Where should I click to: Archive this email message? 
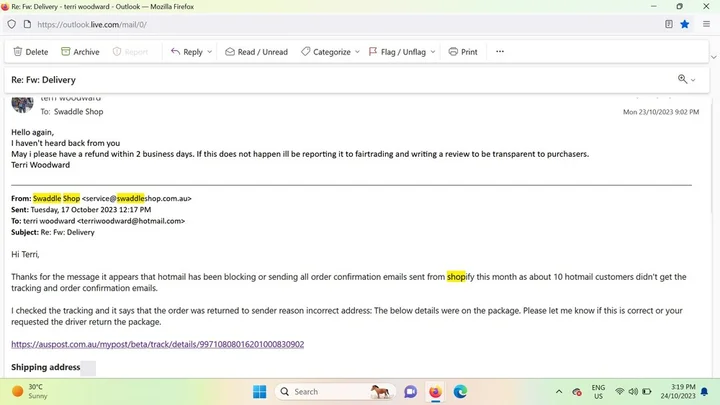click(x=80, y=52)
